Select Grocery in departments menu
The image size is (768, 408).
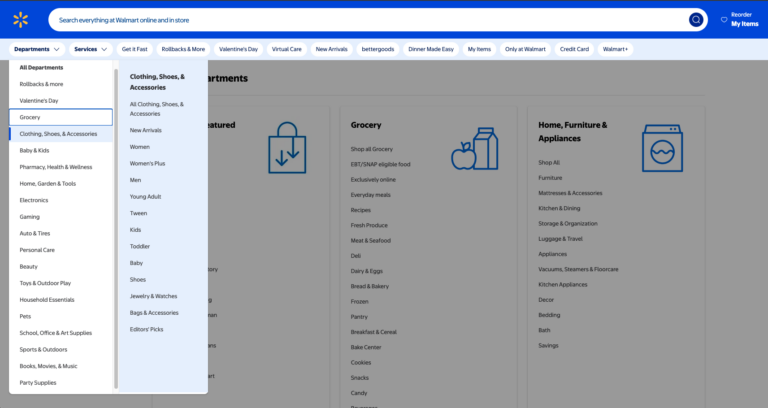pyautogui.click(x=61, y=117)
